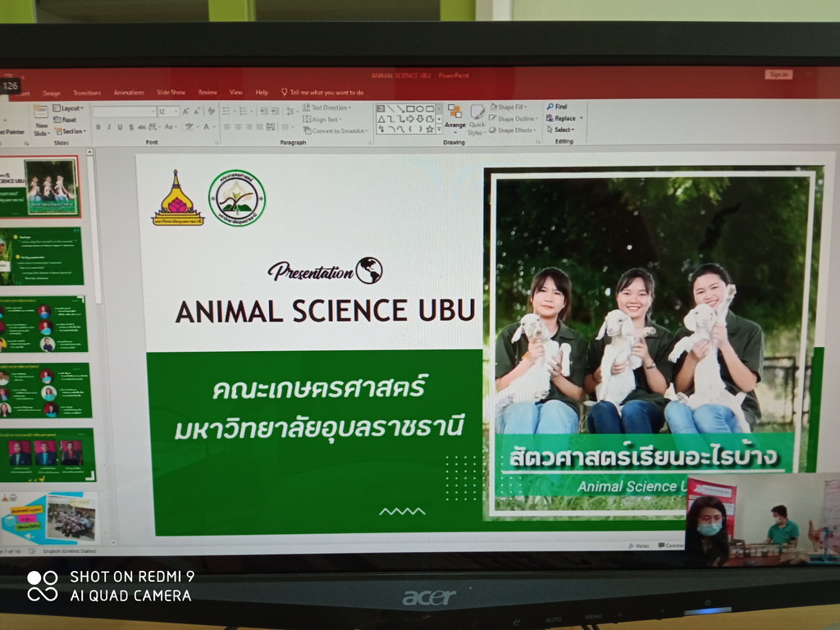Toggle text Shadow formatting
Image resolution: width=840 pixels, height=630 pixels.
coord(130,127)
